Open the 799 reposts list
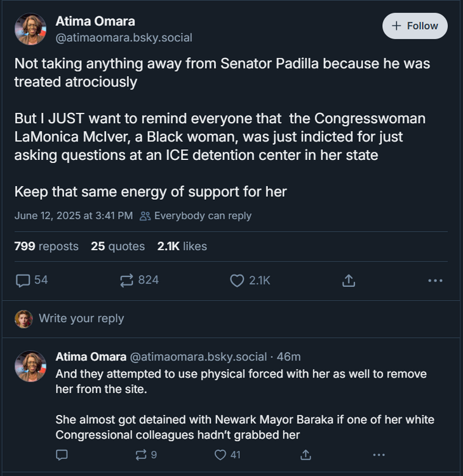Image resolution: width=463 pixels, height=476 pixels. tap(46, 246)
